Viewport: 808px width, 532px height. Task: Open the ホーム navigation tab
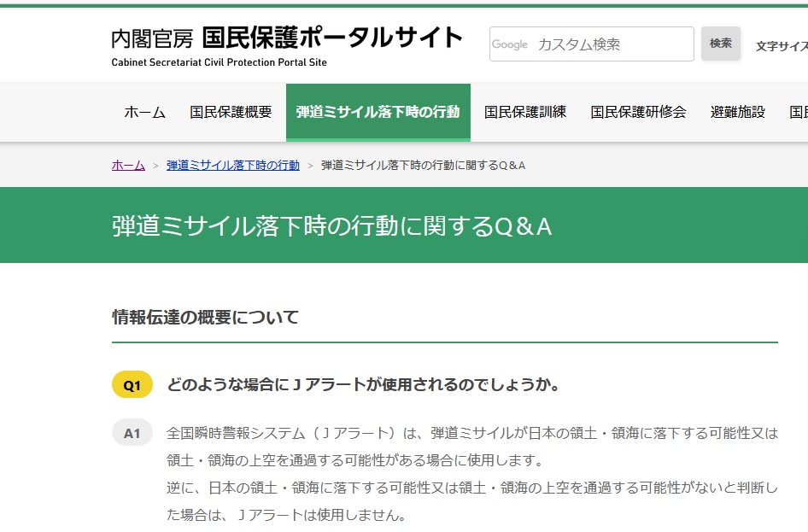click(x=145, y=112)
